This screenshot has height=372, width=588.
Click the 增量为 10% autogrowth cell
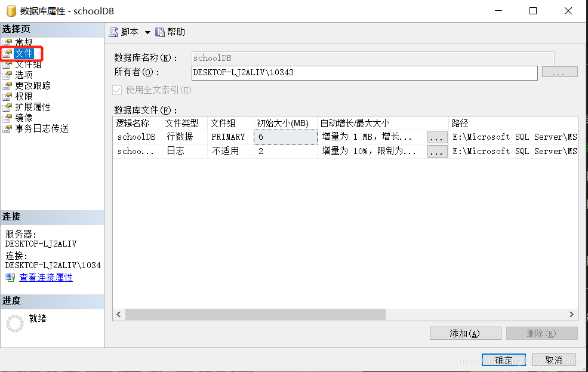pos(372,151)
